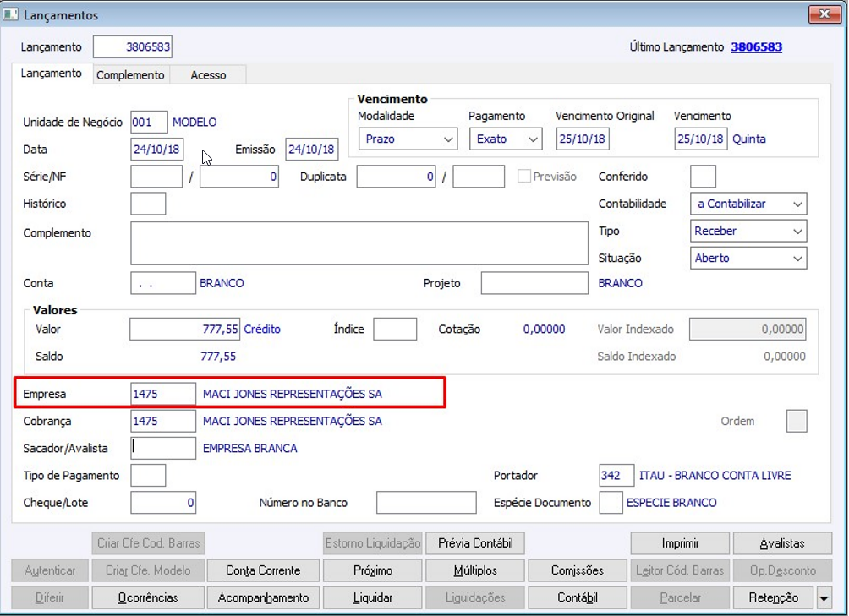Screen dimensions: 849x616
Task: Open the Contábil button
Action: [578, 598]
